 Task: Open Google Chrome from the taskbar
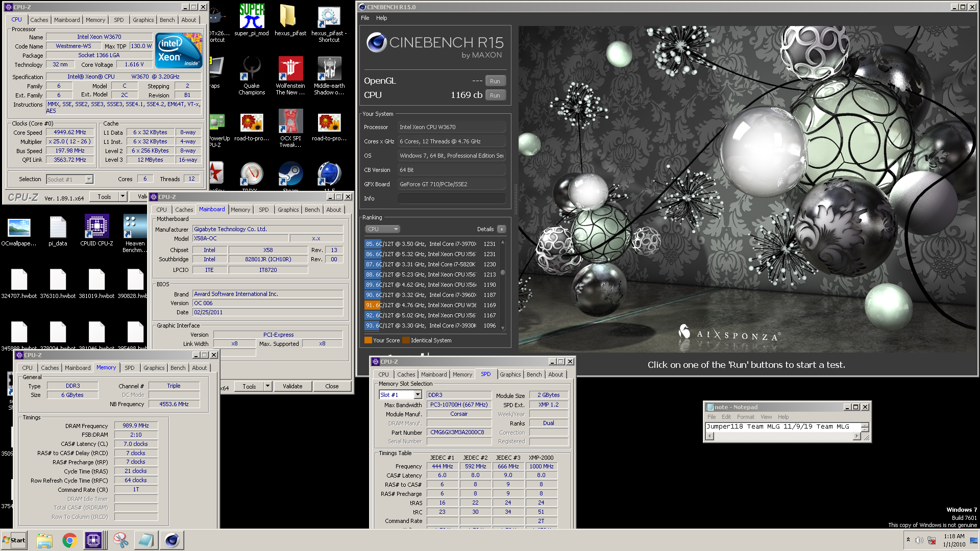click(x=70, y=540)
